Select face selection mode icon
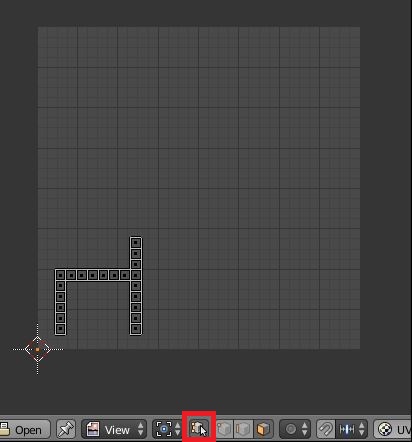This screenshot has height=442, width=412. pyautogui.click(x=263, y=429)
